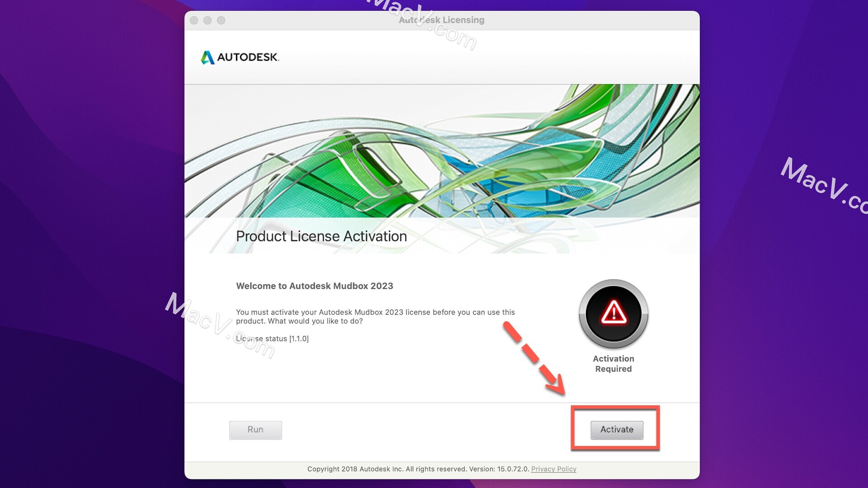This screenshot has width=868, height=488.
Task: Open Autodesk Mudbox 2023 welcome message
Action: [315, 286]
